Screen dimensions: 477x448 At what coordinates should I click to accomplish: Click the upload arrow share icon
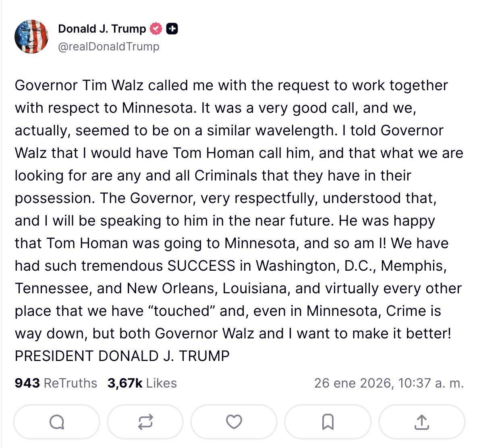tap(421, 422)
